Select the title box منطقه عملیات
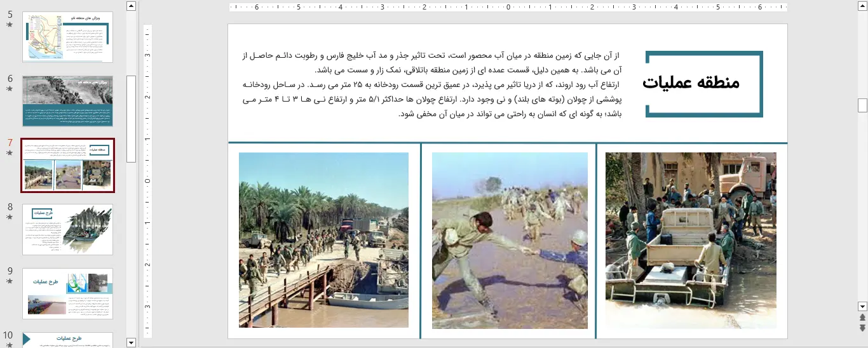Image resolution: width=868 pixels, height=348 pixels. pos(704,84)
